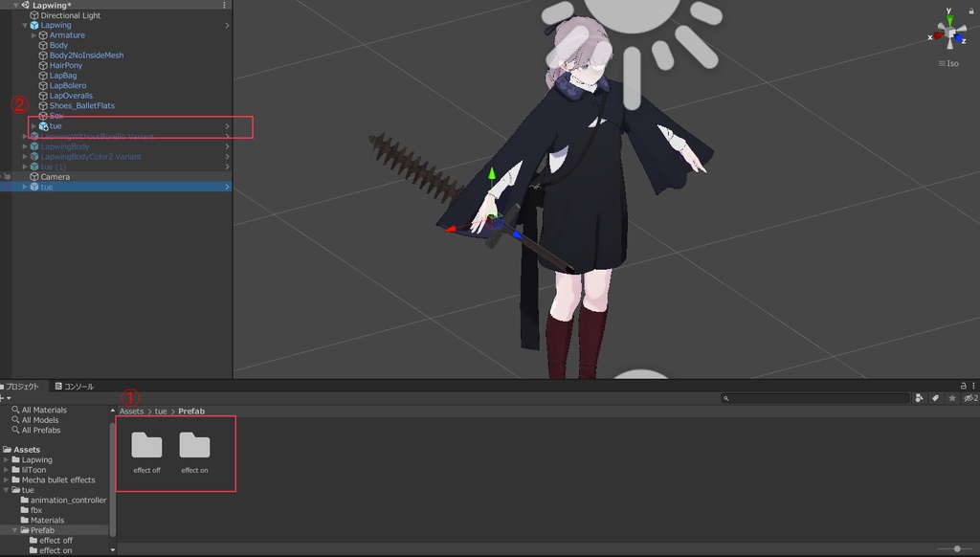The image size is (980, 557).
Task: Expand tue child under Lapwing
Action: pos(33,125)
